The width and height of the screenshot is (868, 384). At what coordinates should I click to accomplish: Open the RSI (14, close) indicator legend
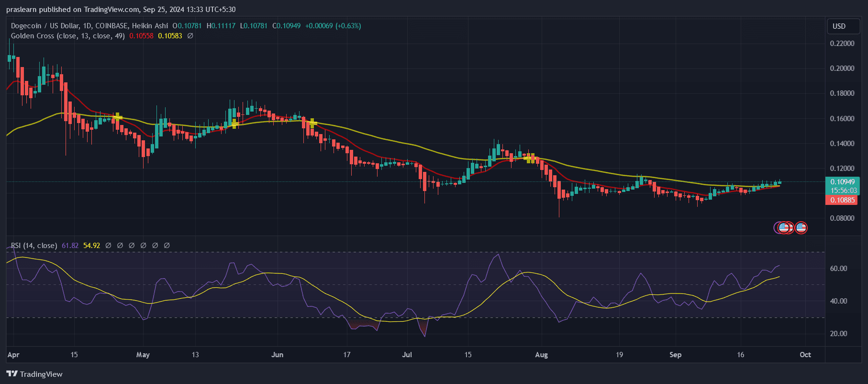click(34, 246)
